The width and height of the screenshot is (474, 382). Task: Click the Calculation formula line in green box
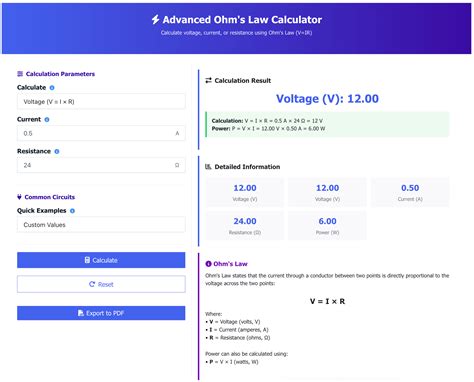point(267,121)
